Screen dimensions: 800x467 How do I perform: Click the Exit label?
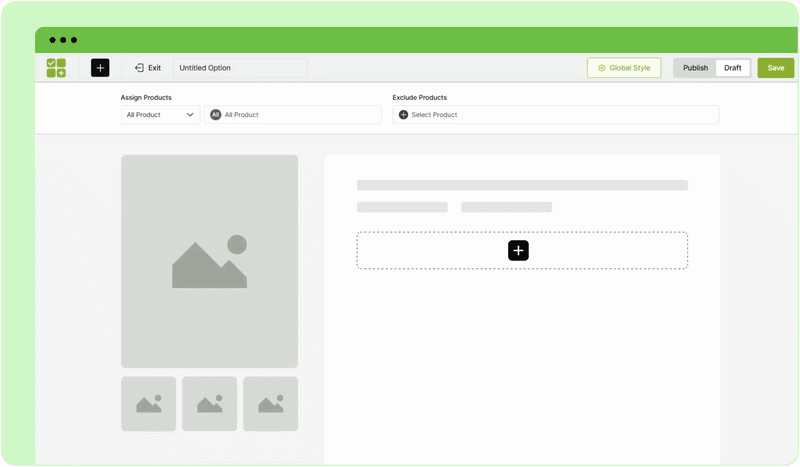[x=155, y=68]
